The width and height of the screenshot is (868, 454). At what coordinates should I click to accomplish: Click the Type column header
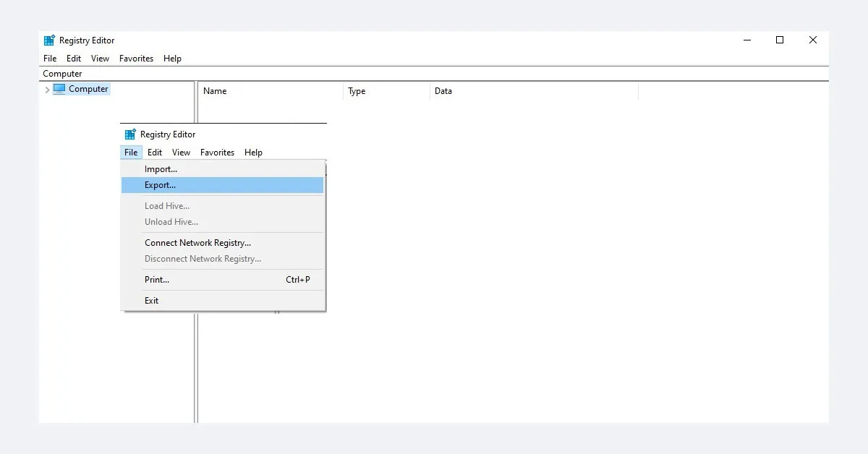click(356, 91)
